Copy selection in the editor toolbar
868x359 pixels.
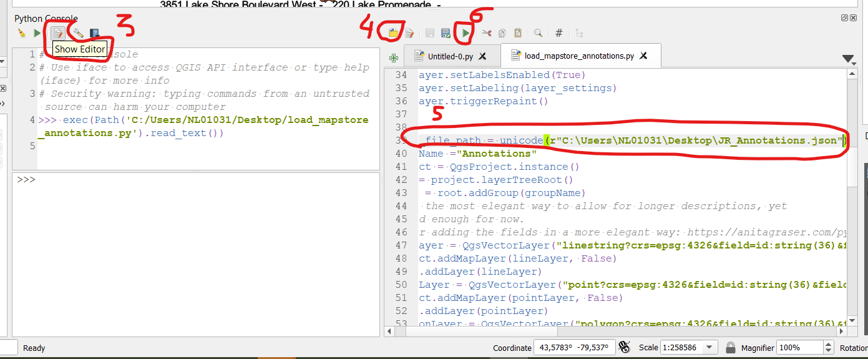pyautogui.click(x=502, y=33)
